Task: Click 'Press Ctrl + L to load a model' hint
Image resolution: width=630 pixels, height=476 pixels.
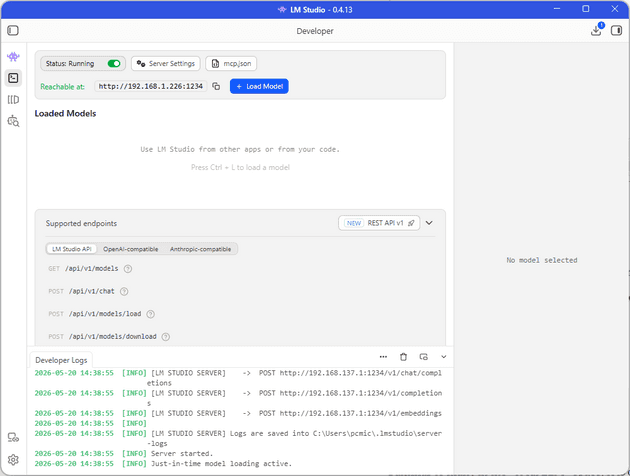Action: pos(240,168)
